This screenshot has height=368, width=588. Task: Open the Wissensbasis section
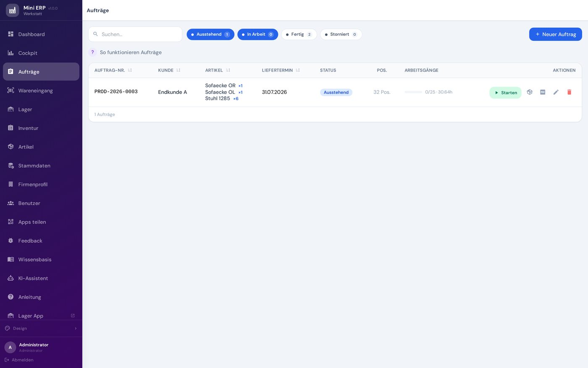click(41, 259)
